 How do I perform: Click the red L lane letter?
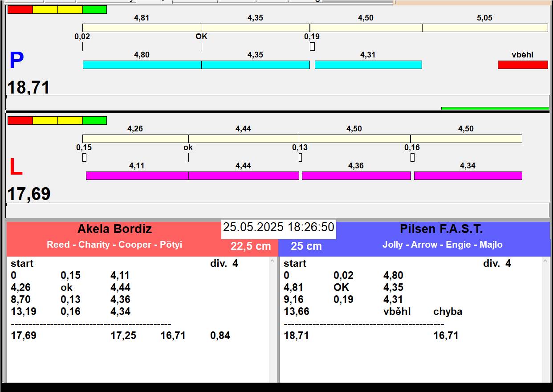16,167
